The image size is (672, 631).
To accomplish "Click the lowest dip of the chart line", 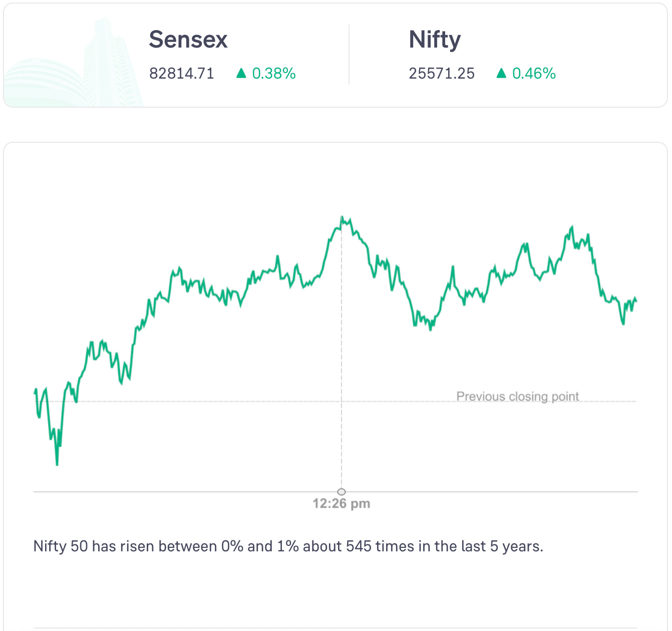I will pos(57,464).
